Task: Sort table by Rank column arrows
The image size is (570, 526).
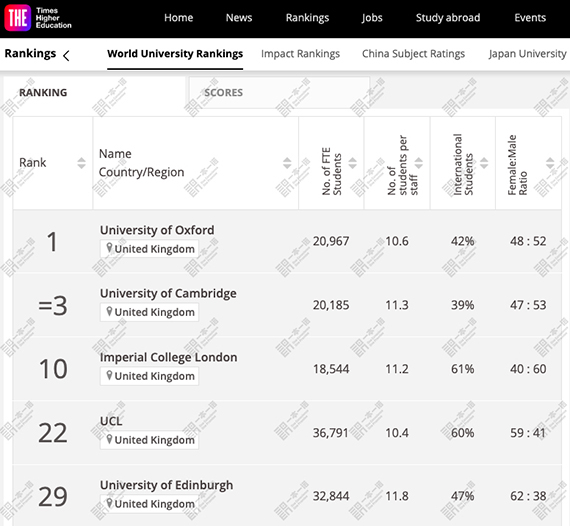Action: (81, 163)
